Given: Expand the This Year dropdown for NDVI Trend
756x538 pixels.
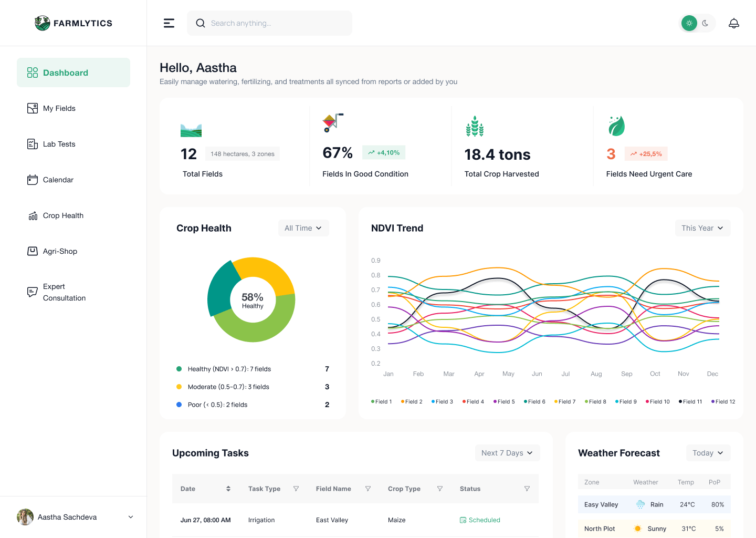Looking at the screenshot, I should pyautogui.click(x=702, y=228).
